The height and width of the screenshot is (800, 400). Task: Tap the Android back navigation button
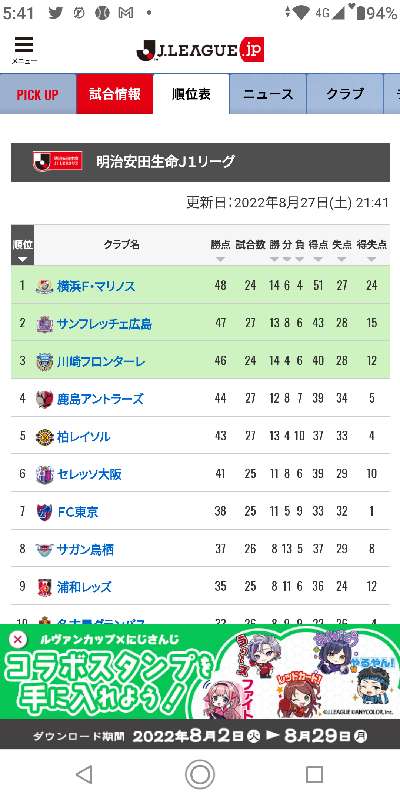coord(84,774)
